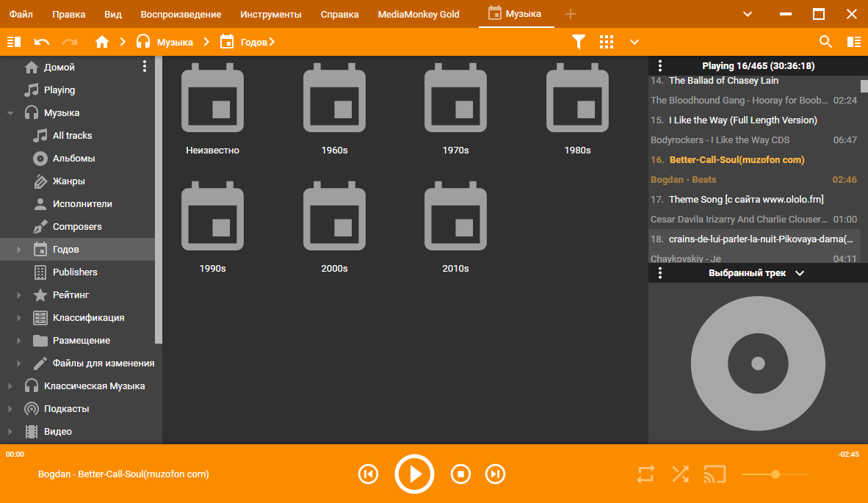Open the Playing panel three-dot menu
The width and height of the screenshot is (868, 503).
[x=660, y=66]
